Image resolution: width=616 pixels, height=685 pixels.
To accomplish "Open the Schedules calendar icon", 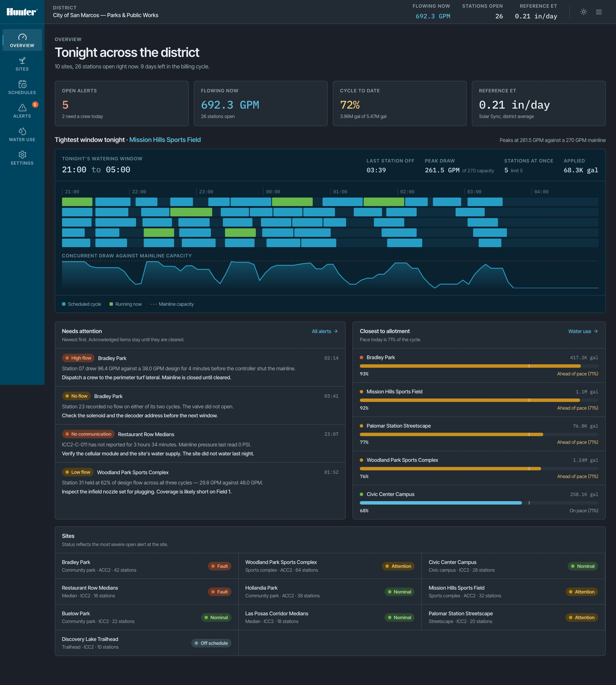I will (22, 84).
